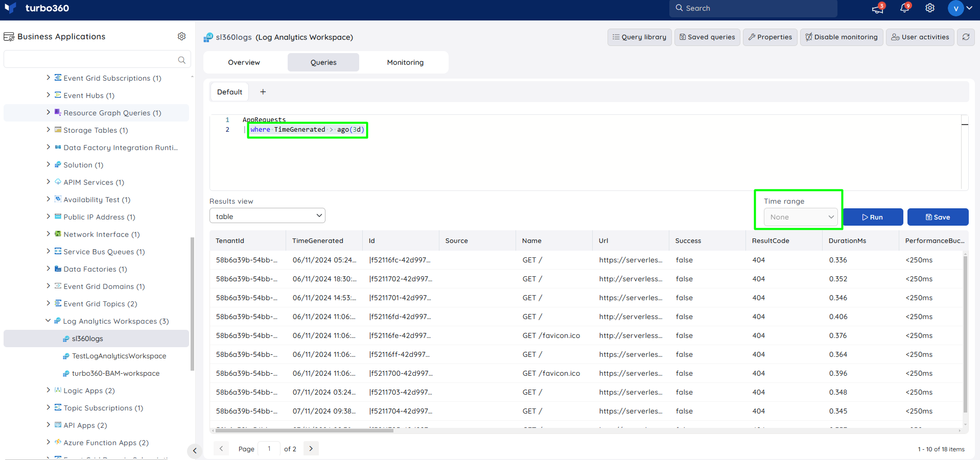This screenshot has width=980, height=460.
Task: Open the notifications bell icon
Action: click(904, 8)
